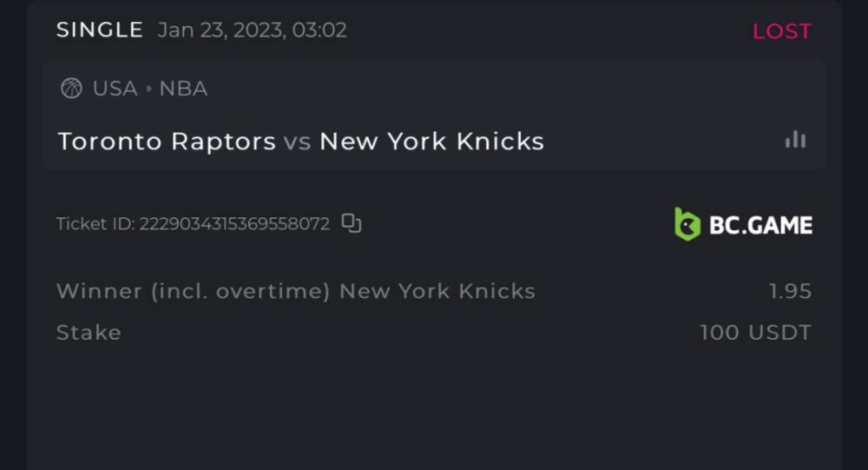The image size is (868, 470).
Task: Click the green BC.GAME logo icon
Action: tap(687, 224)
